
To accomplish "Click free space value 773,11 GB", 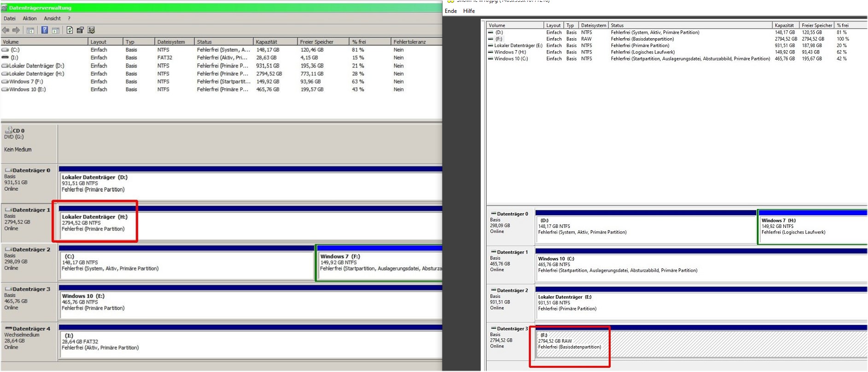I will click(x=312, y=74).
